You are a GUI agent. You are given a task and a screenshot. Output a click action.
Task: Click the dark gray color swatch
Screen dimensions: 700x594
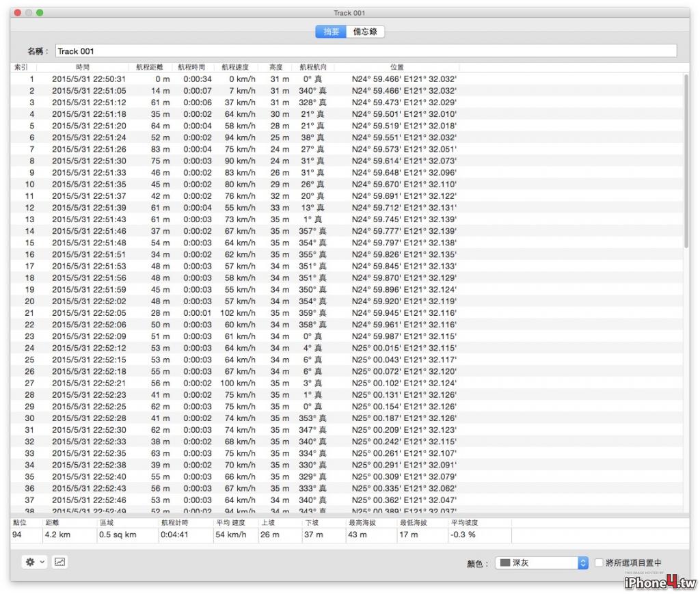pos(505,563)
